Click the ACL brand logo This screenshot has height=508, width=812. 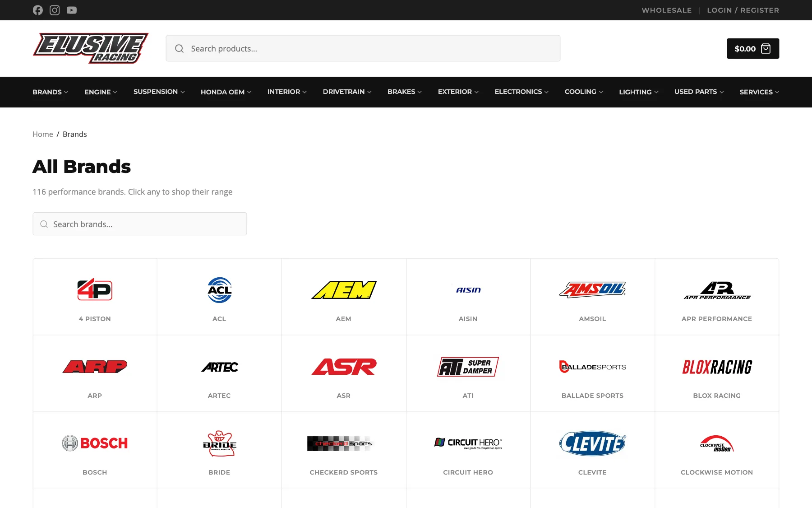(219, 289)
